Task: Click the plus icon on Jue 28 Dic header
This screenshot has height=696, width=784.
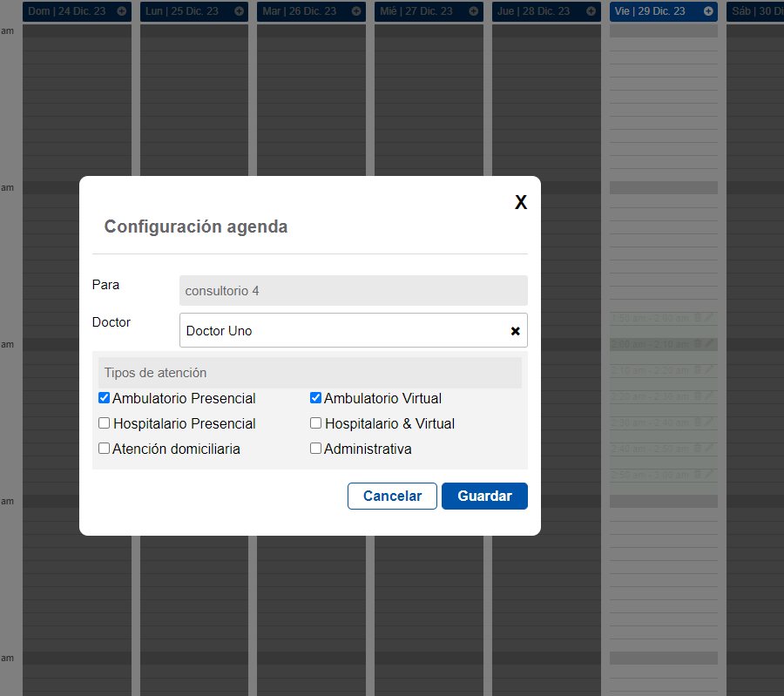Action: 591,11
